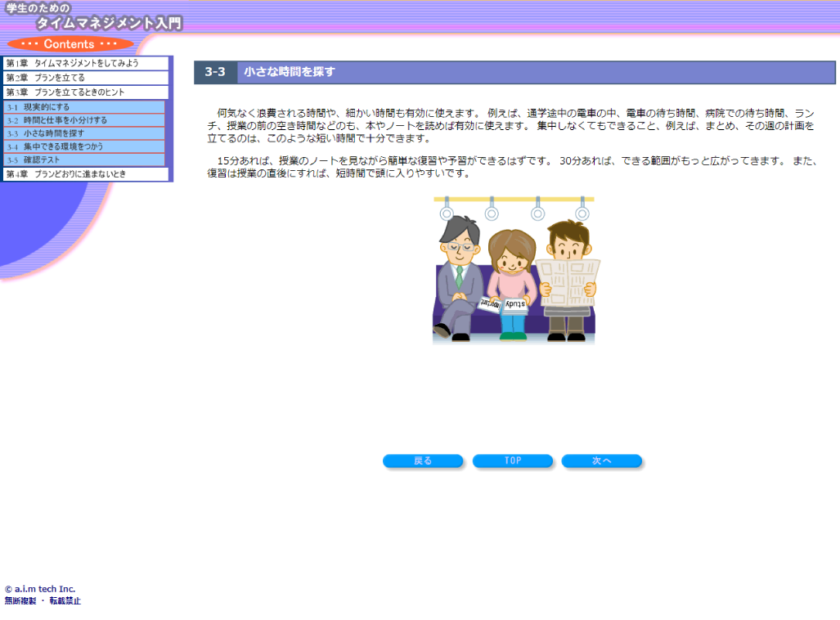Image resolution: width=840 pixels, height=620 pixels.
Task: Go to section 3-1 現実的にする
Action: coord(84,107)
